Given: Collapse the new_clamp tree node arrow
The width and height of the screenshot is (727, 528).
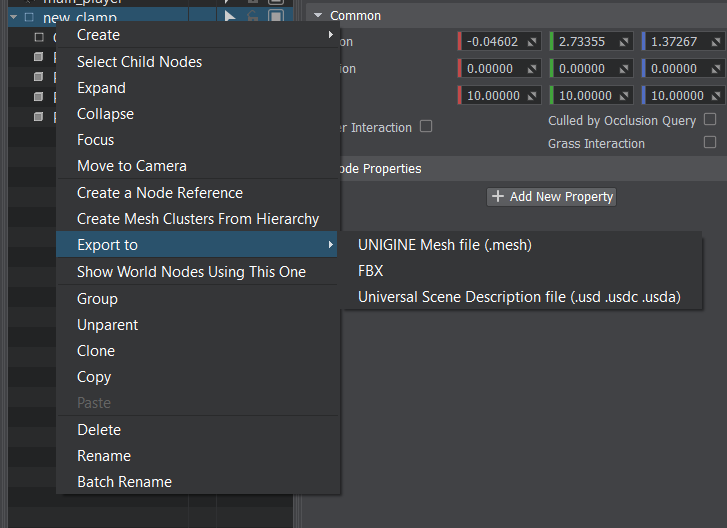Looking at the screenshot, I should point(13,18).
